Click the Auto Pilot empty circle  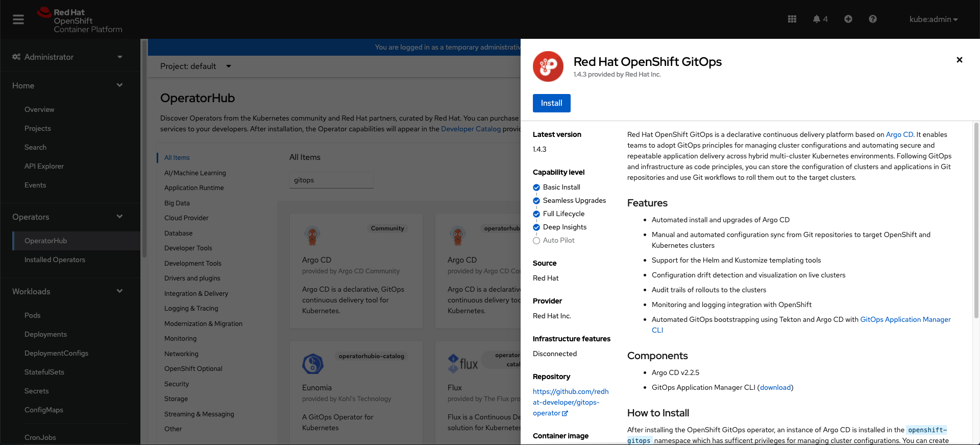(536, 241)
